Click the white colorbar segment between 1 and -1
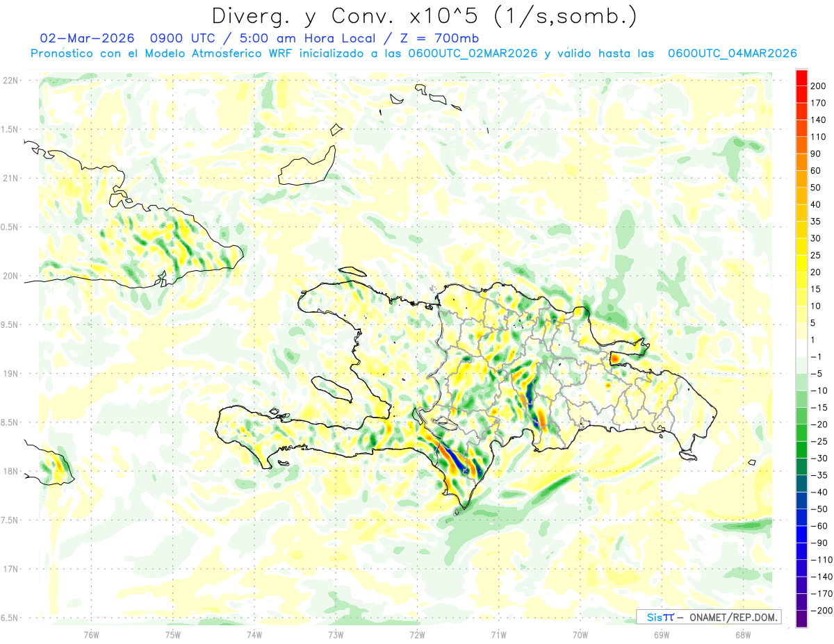Viewport: 834px width, 644px height. coord(801,348)
